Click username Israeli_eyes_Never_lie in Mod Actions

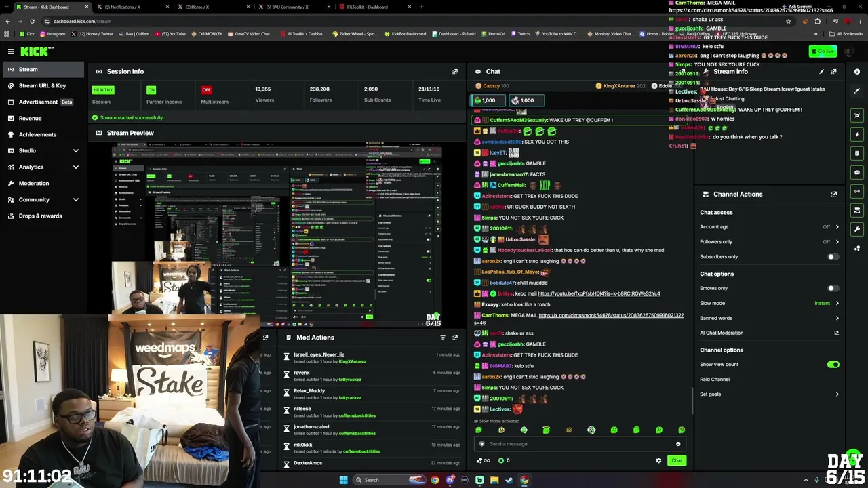point(319,354)
